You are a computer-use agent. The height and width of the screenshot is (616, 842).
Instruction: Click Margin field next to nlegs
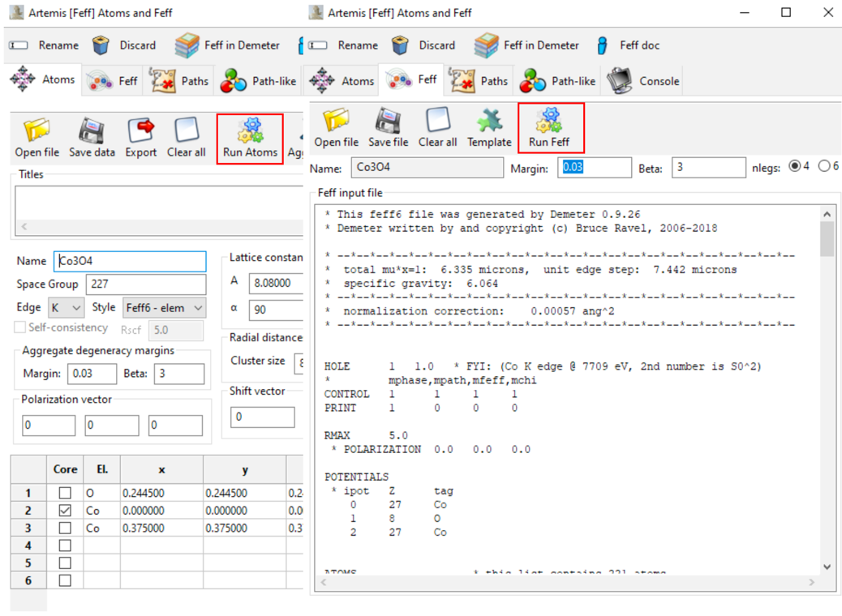[x=595, y=168]
